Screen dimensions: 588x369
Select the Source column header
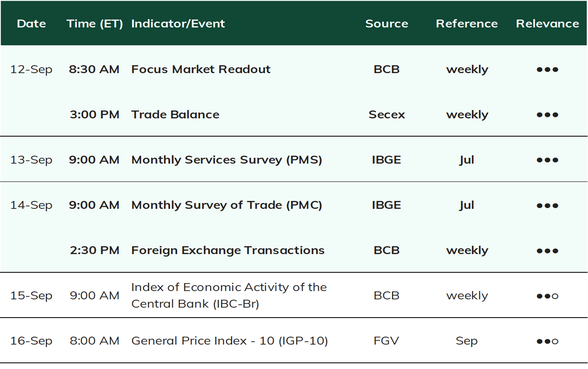(x=387, y=24)
